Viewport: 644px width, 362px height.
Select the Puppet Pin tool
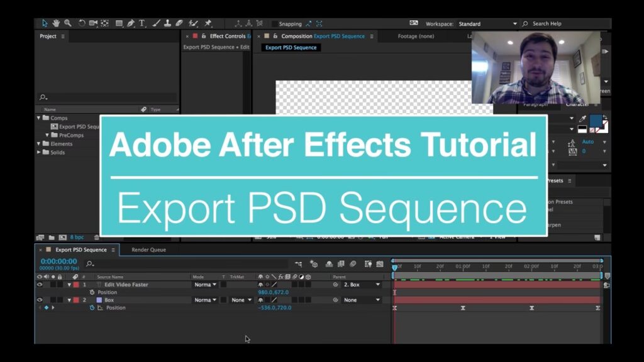tap(208, 23)
